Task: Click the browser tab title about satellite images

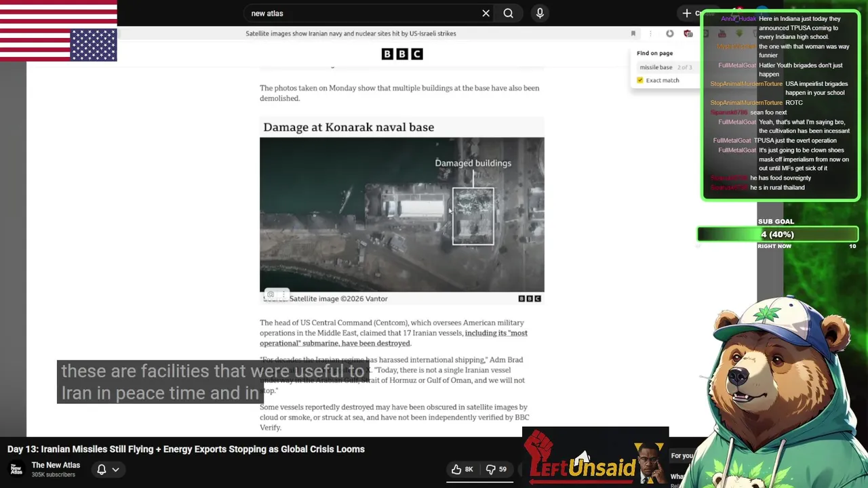Action: (351, 33)
